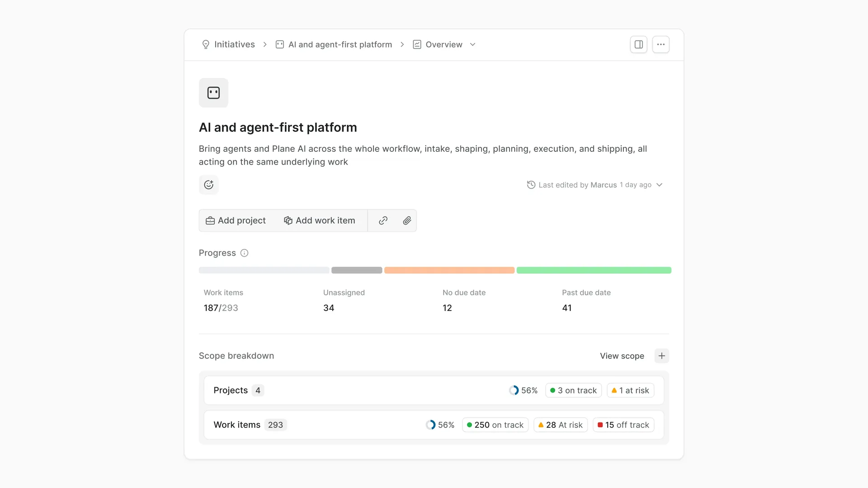The height and width of the screenshot is (488, 868).
Task: Select the 1 at risk badge
Action: click(x=630, y=390)
